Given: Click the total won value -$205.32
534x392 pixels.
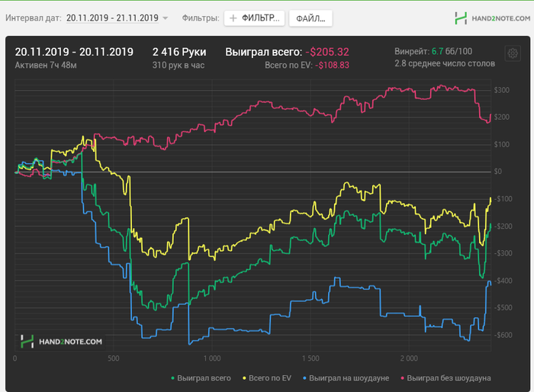Looking at the screenshot, I should pyautogui.click(x=327, y=52).
